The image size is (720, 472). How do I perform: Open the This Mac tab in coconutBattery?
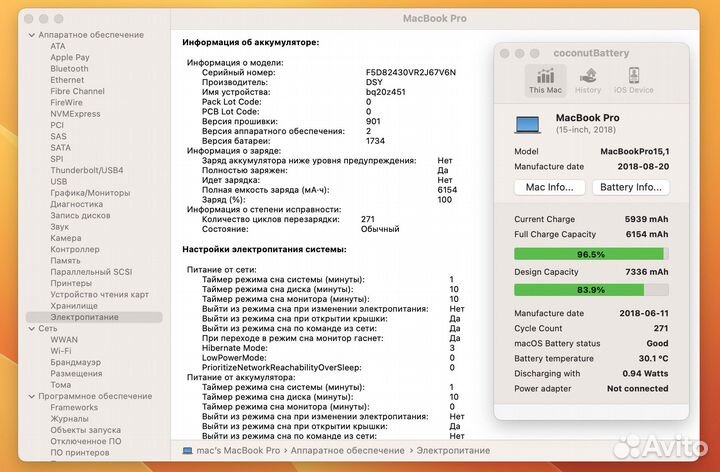[545, 80]
